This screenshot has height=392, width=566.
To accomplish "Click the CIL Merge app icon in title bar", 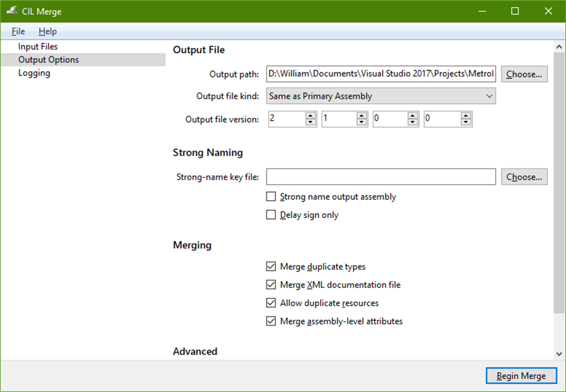I will click(x=12, y=11).
